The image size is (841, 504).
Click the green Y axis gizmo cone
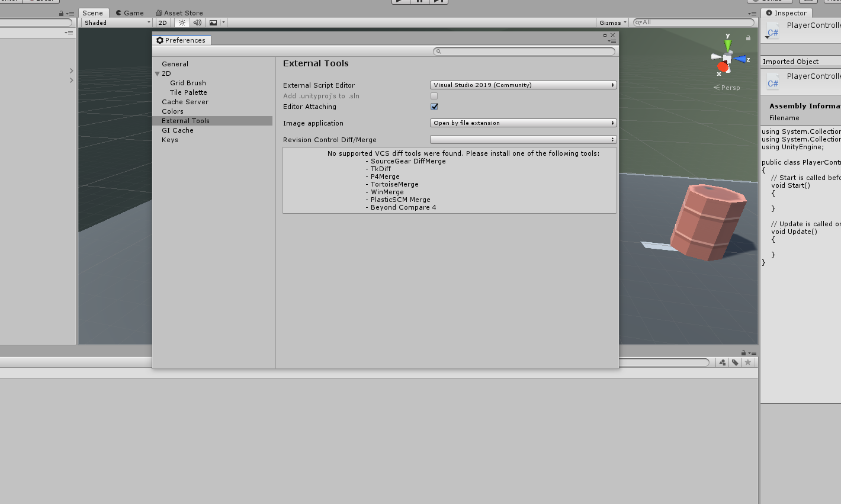[728, 45]
